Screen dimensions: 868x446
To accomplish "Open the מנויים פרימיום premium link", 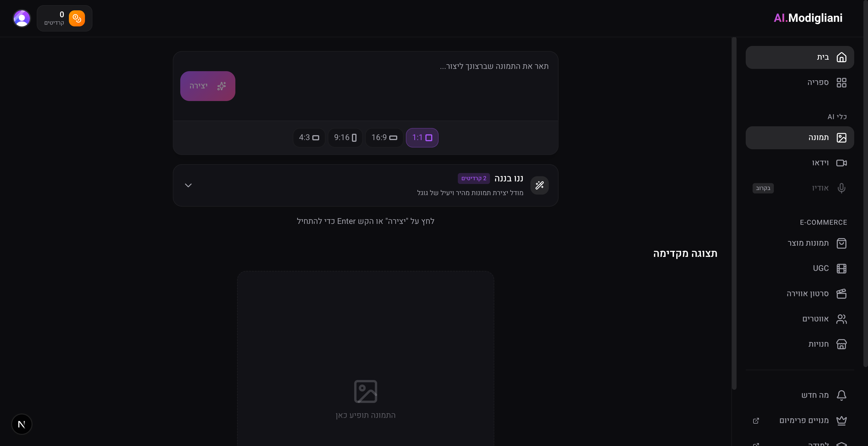I will pyautogui.click(x=804, y=420).
